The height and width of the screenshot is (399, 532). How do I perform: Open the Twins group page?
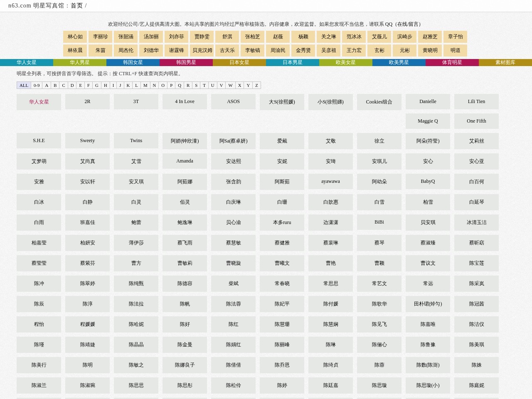[136, 140]
